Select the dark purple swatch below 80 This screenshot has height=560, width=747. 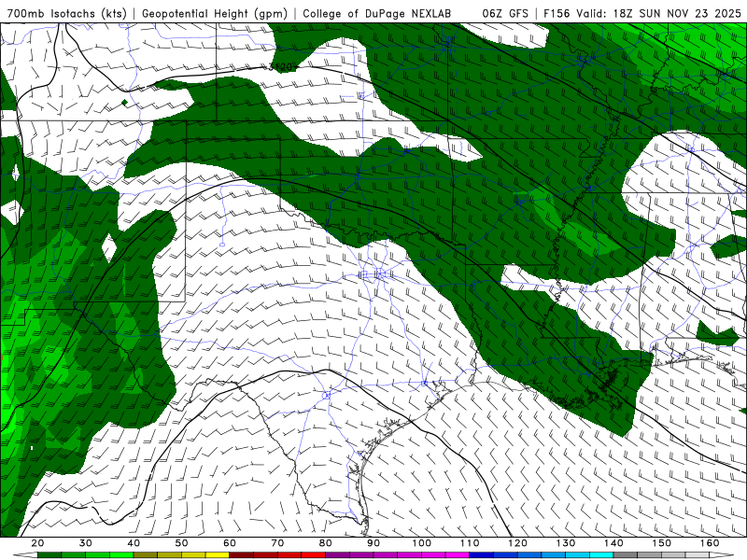click(x=338, y=555)
